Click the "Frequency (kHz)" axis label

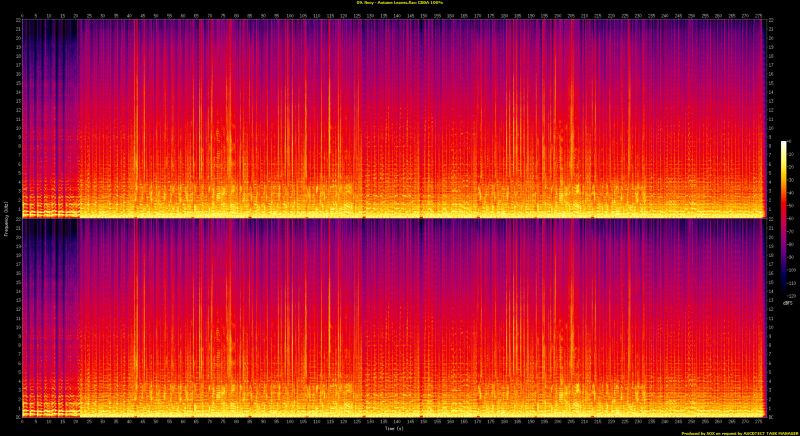[4, 218]
